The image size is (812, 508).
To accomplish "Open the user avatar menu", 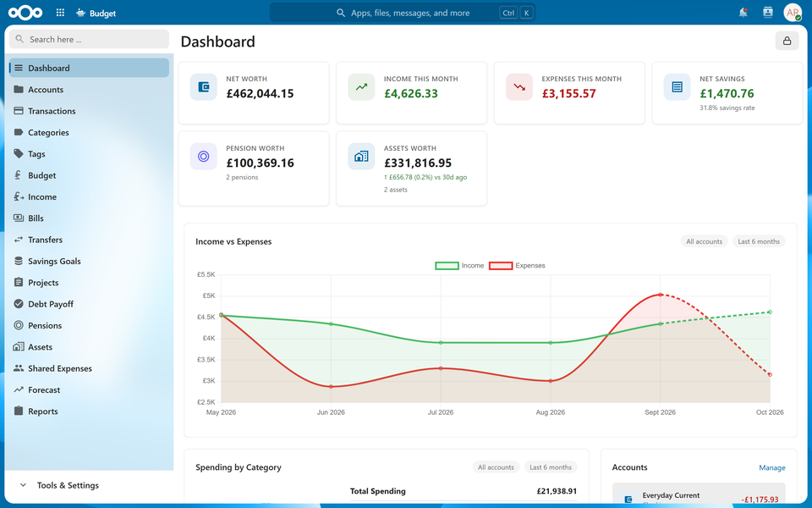I will point(793,13).
